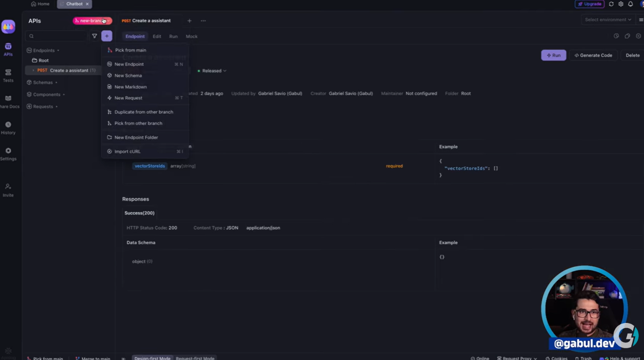Click the purple Run button
The width and height of the screenshot is (644, 360).
(x=554, y=55)
